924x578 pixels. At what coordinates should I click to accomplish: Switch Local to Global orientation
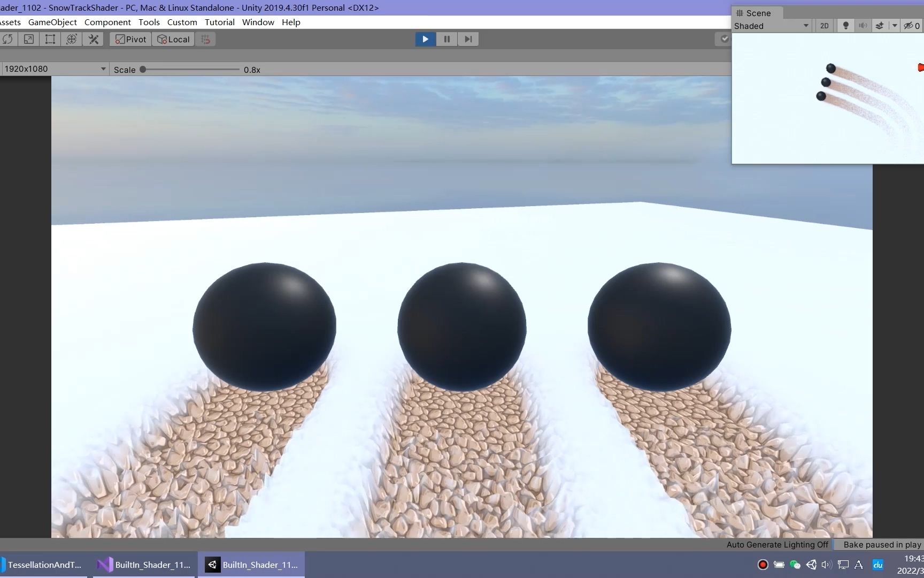tap(172, 39)
